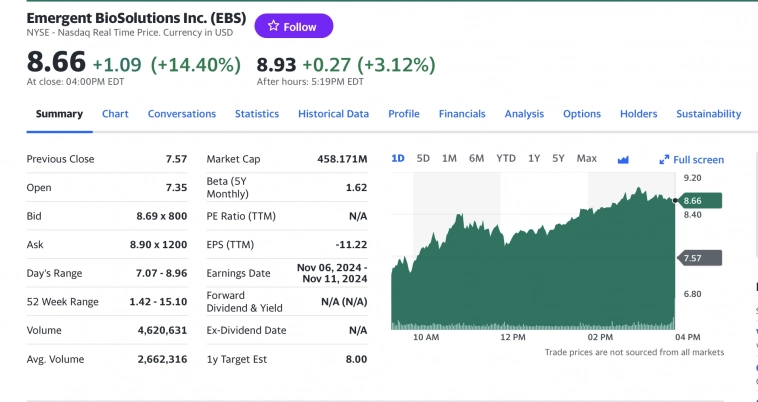Switch chart range to YTD

506,158
